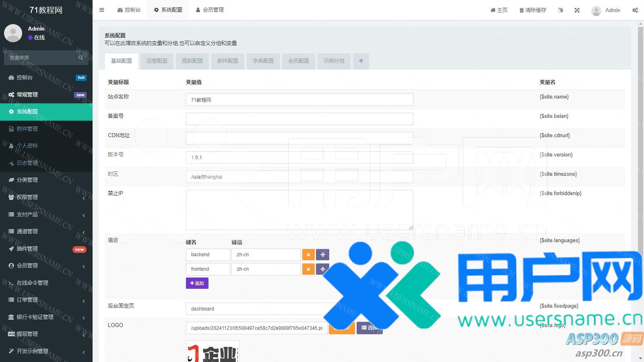The image size is (644, 362).
Task: Click the 站点名称 input field
Action: (299, 100)
